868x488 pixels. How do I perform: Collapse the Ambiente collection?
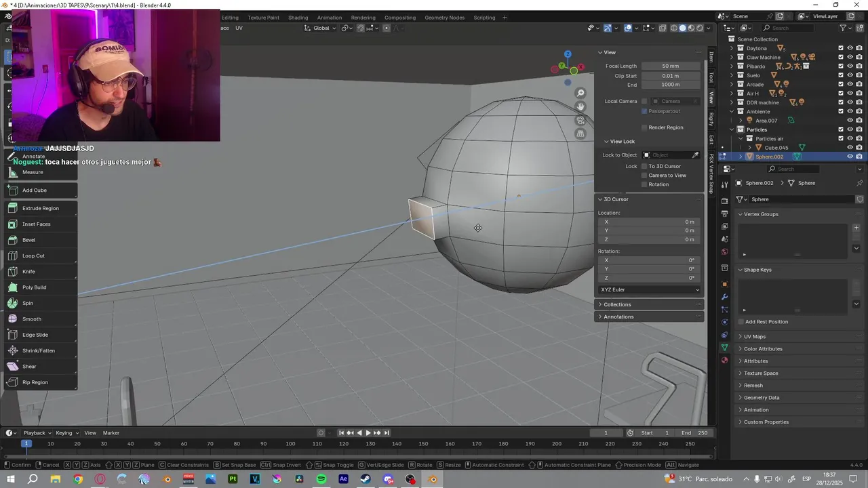pos(732,111)
